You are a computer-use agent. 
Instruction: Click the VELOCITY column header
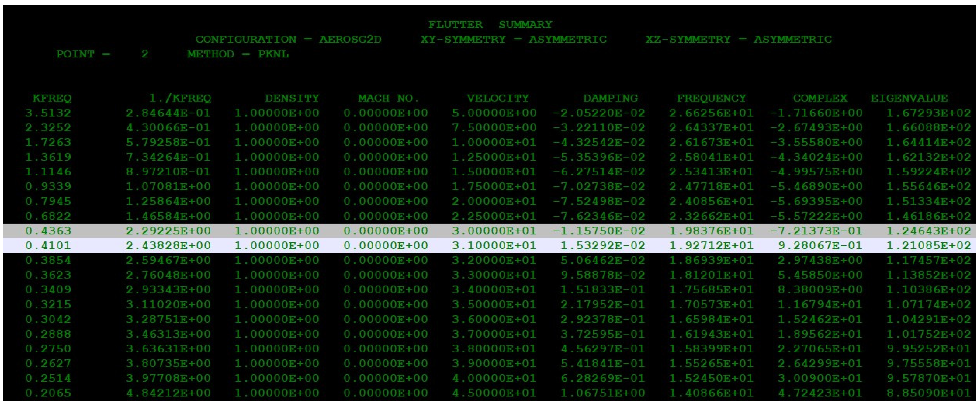pos(498,98)
